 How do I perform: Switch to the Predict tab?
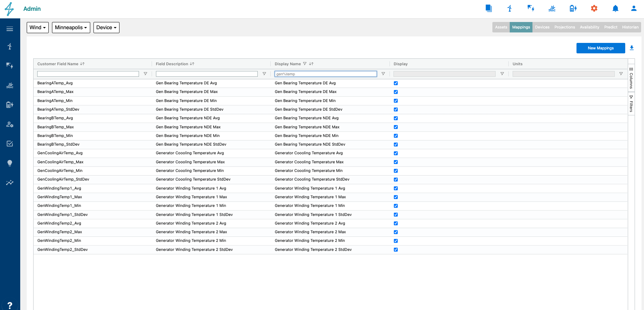point(611,27)
